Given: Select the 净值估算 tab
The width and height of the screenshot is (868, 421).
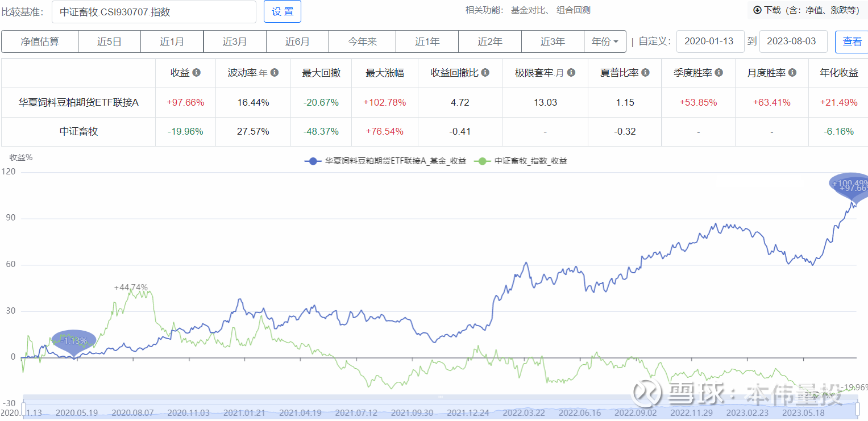Looking at the screenshot, I should point(40,41).
